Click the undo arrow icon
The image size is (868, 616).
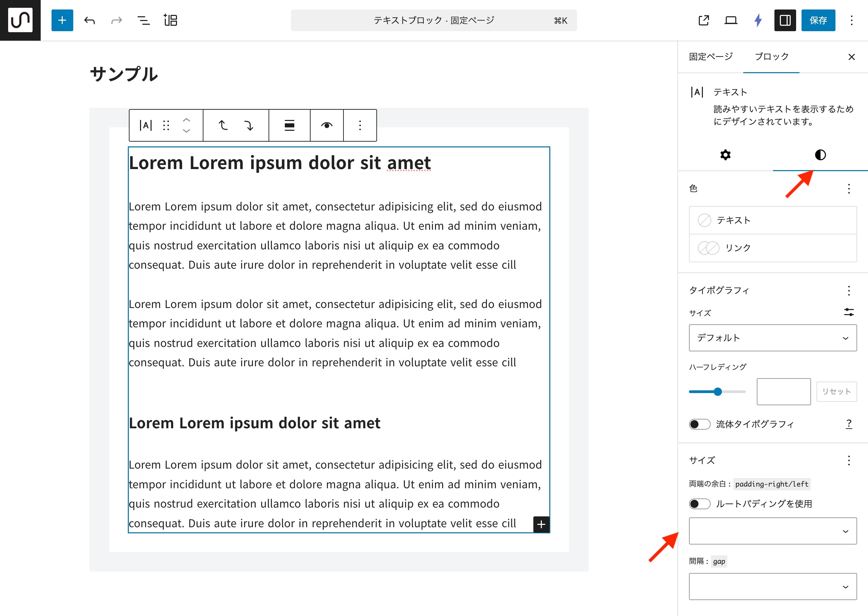point(90,20)
